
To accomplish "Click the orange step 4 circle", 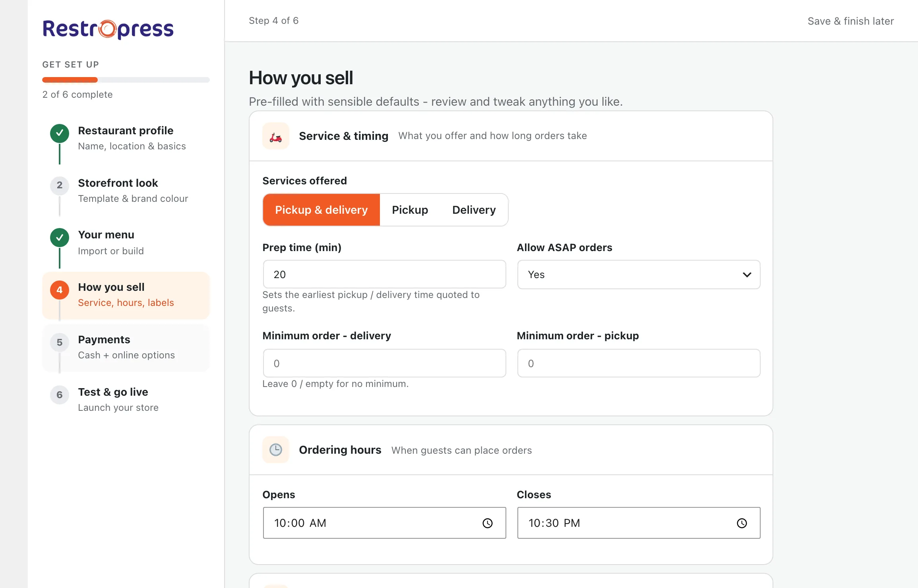I will coord(60,290).
